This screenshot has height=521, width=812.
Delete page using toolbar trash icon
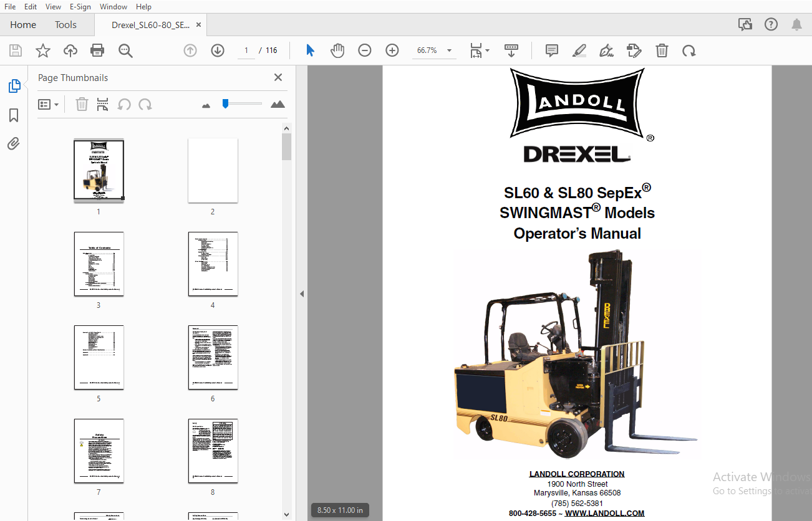click(662, 50)
